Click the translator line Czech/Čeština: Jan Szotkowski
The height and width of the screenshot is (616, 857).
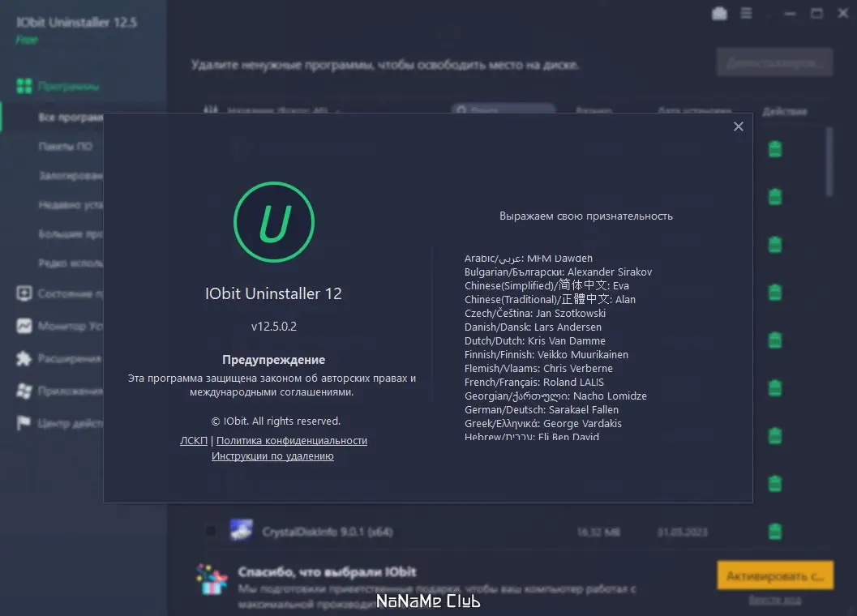pos(535,313)
